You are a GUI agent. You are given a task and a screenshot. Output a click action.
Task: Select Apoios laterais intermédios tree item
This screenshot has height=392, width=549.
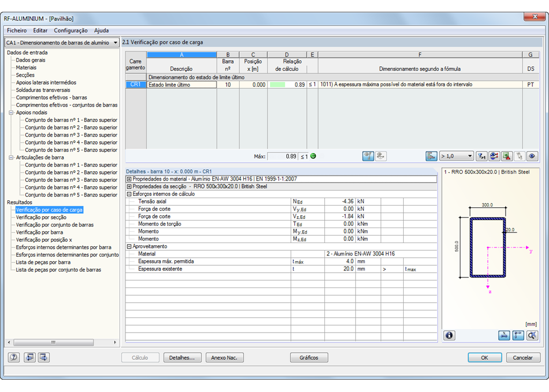[46, 82]
